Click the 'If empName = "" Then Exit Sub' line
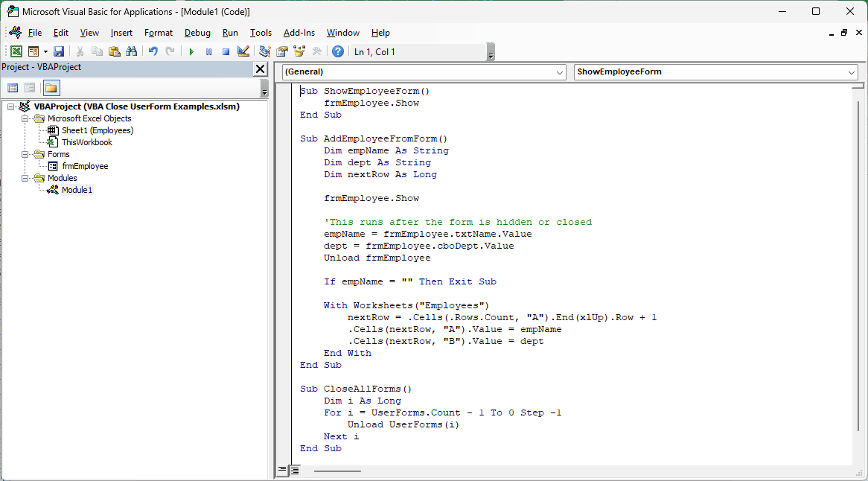The image size is (868, 481). point(410,281)
